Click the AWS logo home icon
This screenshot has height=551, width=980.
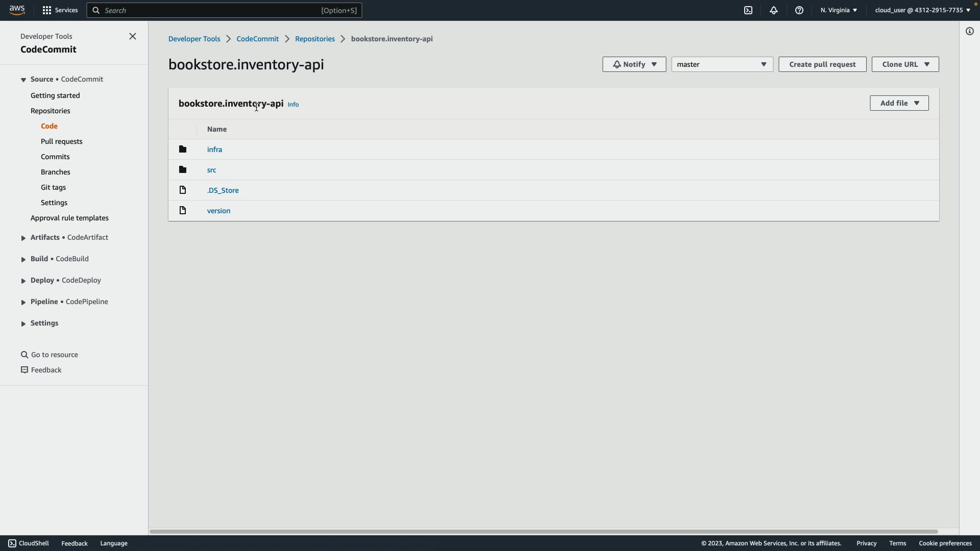[17, 10]
